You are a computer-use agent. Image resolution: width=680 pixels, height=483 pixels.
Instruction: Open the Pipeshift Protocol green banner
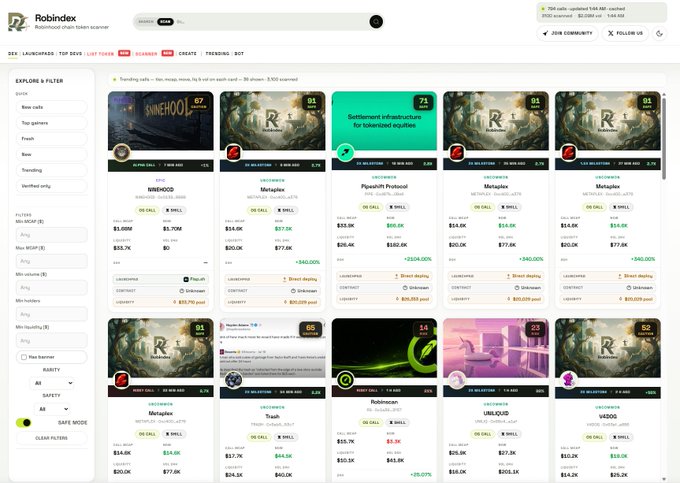[384, 121]
